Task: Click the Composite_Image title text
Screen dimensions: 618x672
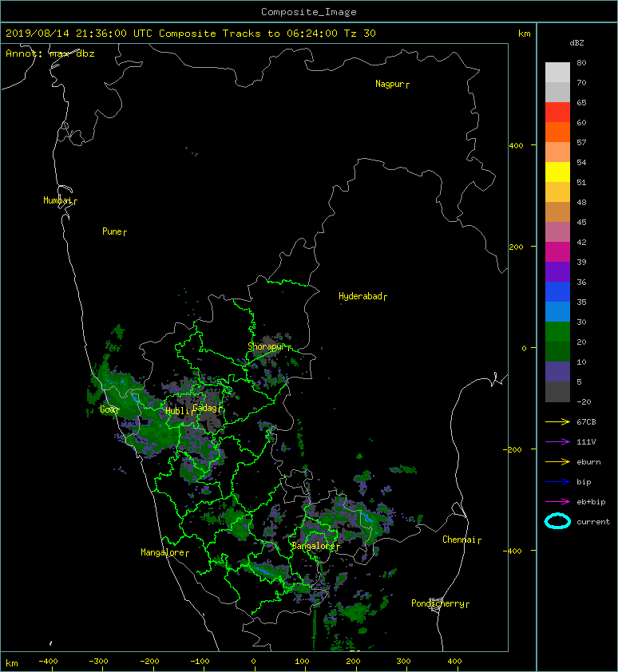Action: pyautogui.click(x=309, y=12)
